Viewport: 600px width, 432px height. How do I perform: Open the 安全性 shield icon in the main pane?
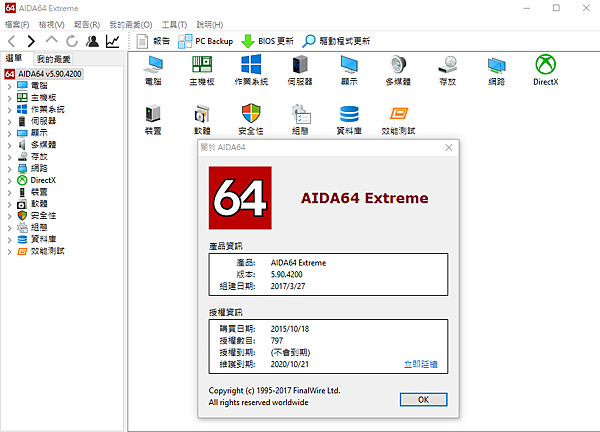(251, 119)
